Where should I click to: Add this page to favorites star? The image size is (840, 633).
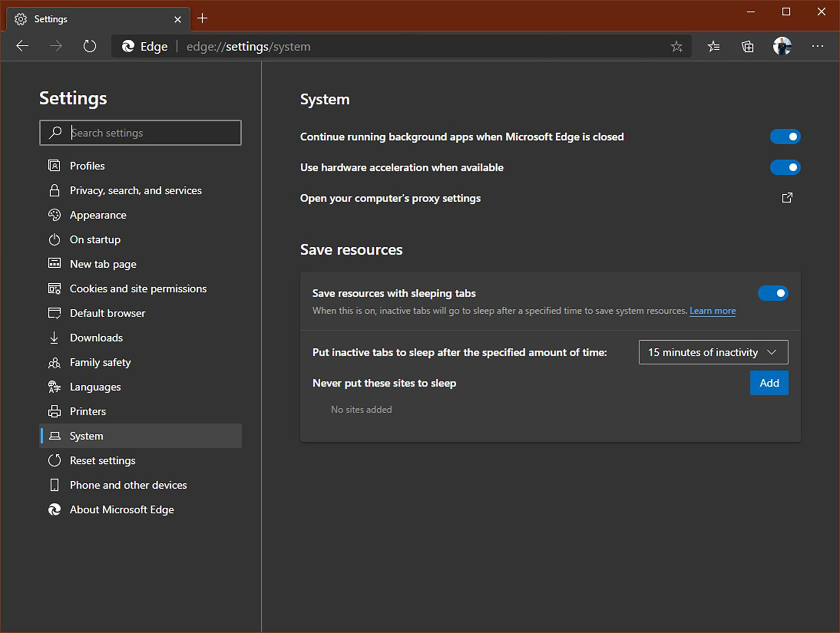676,46
